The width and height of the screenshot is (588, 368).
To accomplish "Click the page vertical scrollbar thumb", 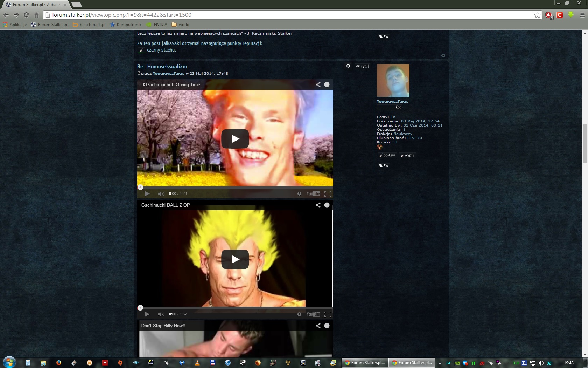I will (x=585, y=144).
